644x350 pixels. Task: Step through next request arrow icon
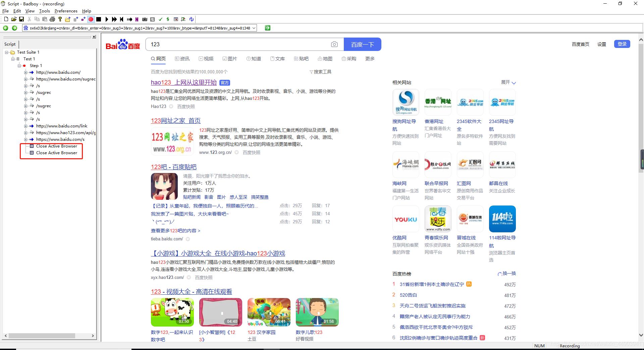[x=129, y=19]
